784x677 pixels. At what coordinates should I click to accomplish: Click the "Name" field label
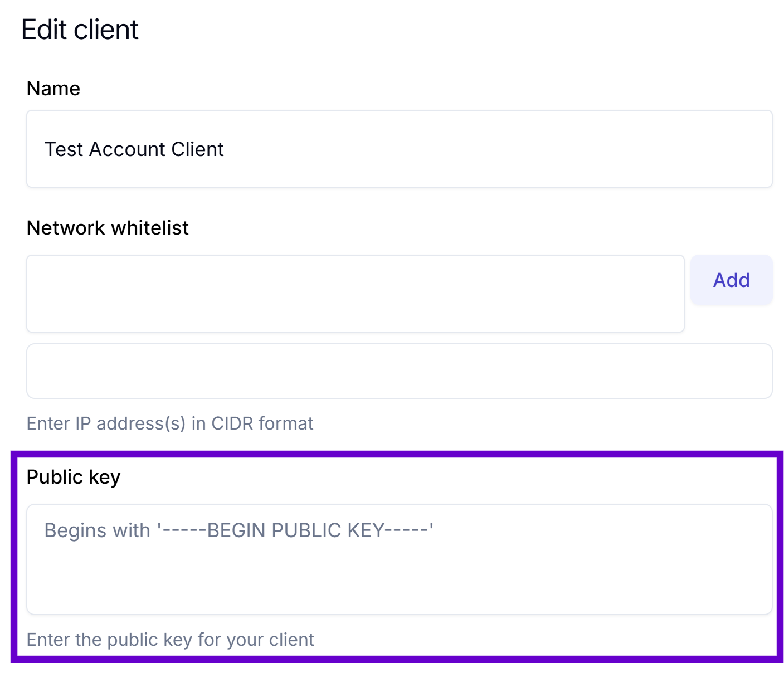[53, 89]
